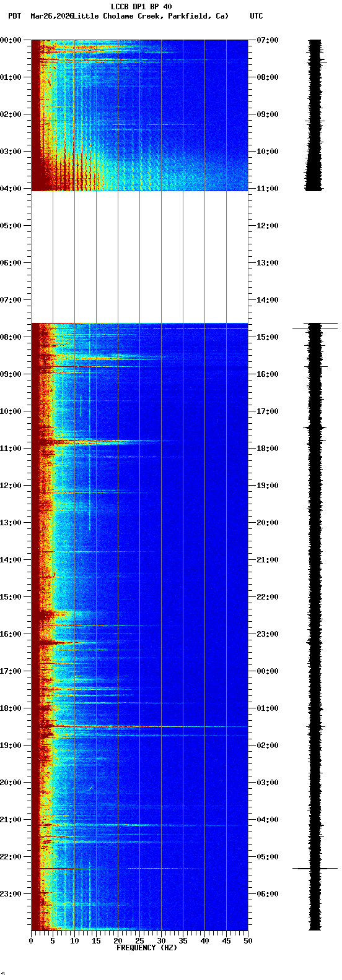
Task: Click the 50 Hz frequency axis tick
Action: pyautogui.click(x=248, y=941)
